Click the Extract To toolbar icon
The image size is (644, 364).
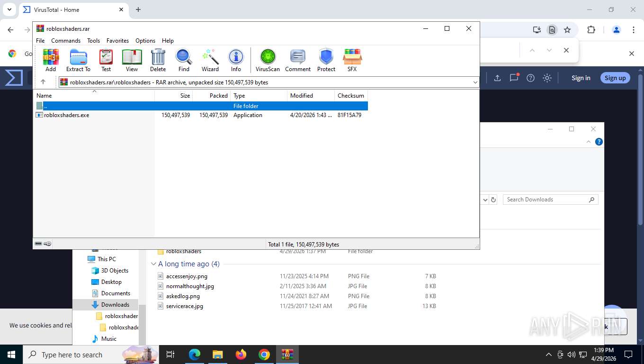(78, 60)
